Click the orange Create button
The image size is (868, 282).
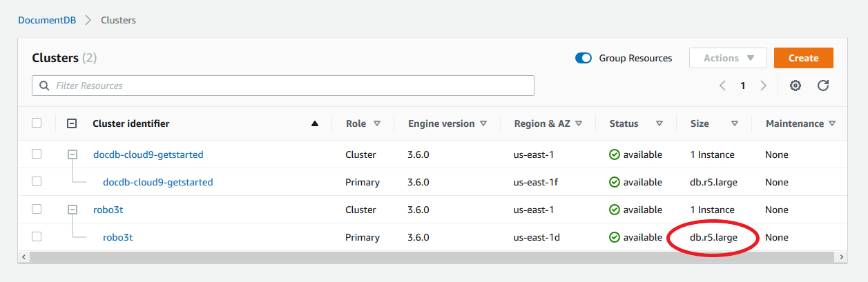[x=803, y=59]
